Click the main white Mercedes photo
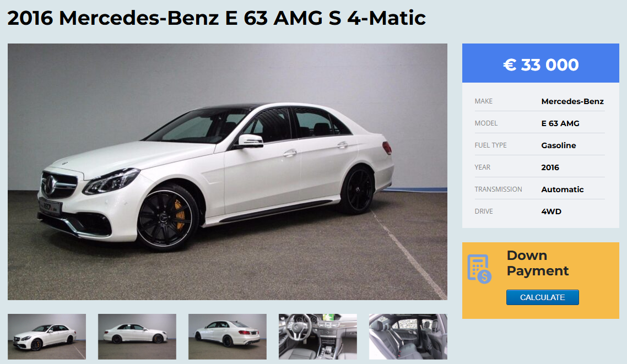The height and width of the screenshot is (364, 627). 228,172
